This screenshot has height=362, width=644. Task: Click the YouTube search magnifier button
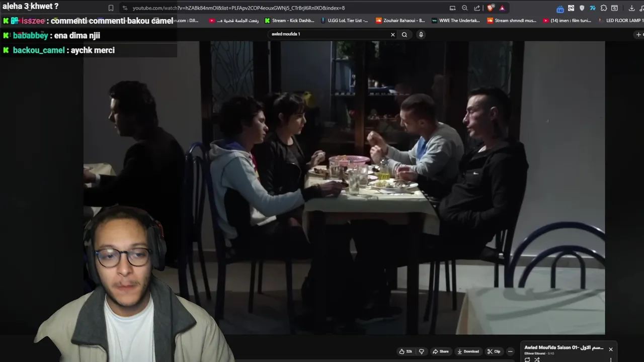[x=405, y=35]
